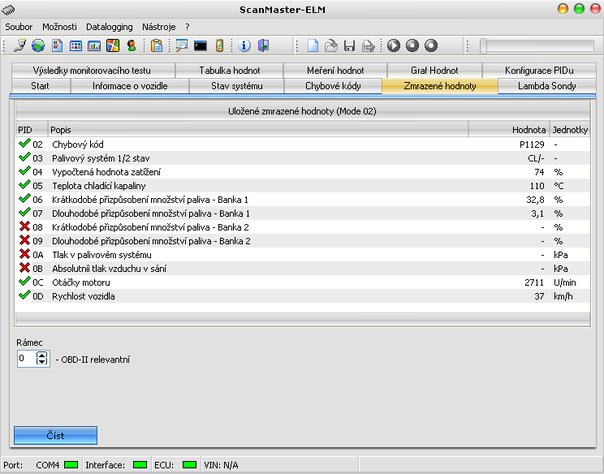Click the green globe toolbar icon

tap(38, 45)
